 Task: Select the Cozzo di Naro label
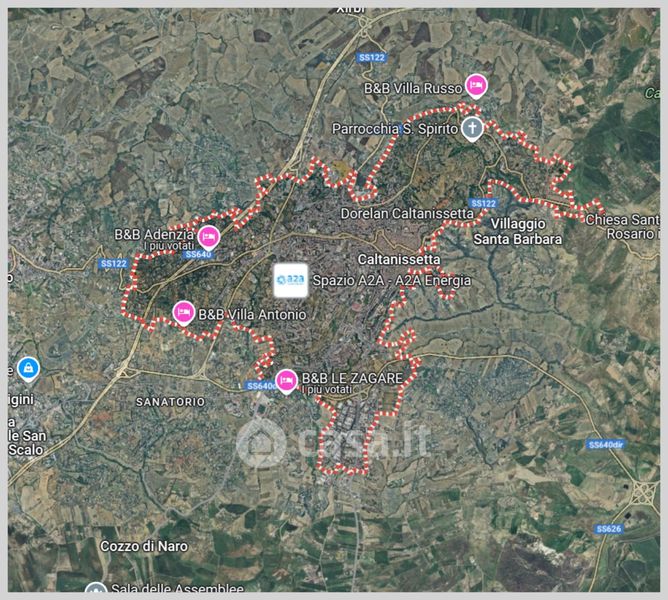point(144,546)
